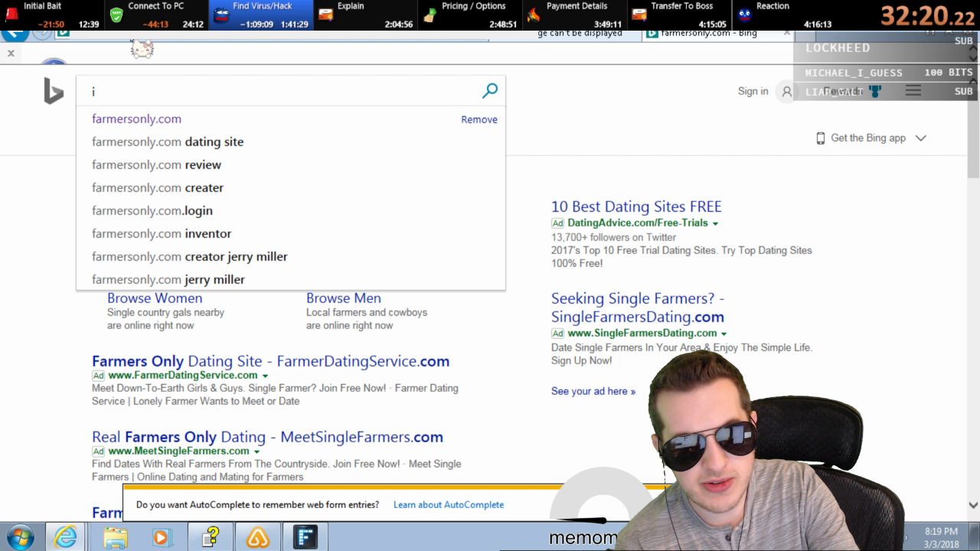This screenshot has width=980, height=551.
Task: Click 'Learn about AutoComplete' link
Action: pos(449,505)
